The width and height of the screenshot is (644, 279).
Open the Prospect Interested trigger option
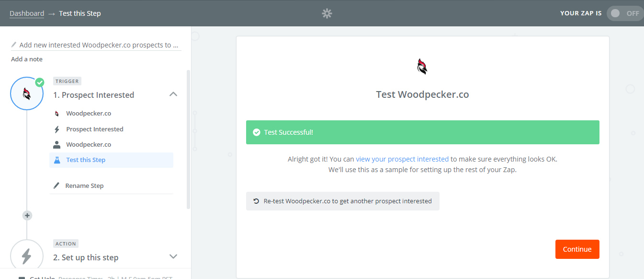coord(95,129)
